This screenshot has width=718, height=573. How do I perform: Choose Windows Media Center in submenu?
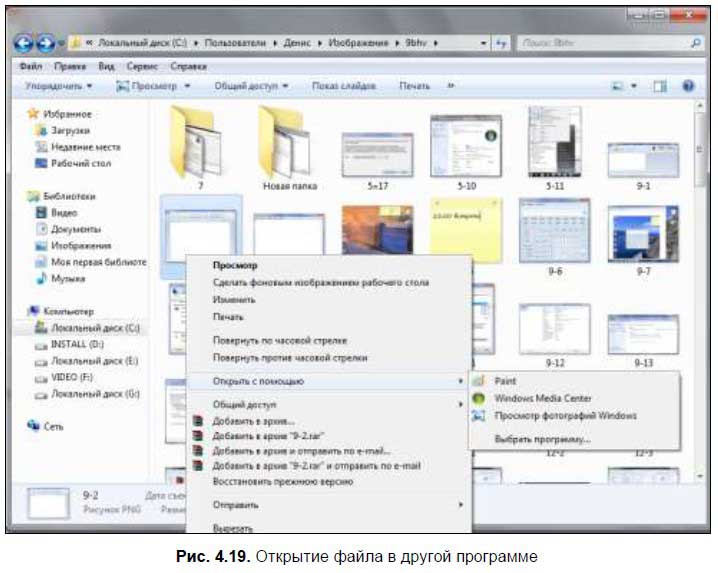click(543, 398)
